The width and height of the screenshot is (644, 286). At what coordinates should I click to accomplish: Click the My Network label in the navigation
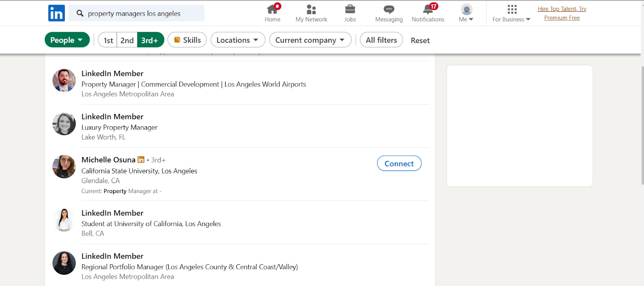(311, 19)
